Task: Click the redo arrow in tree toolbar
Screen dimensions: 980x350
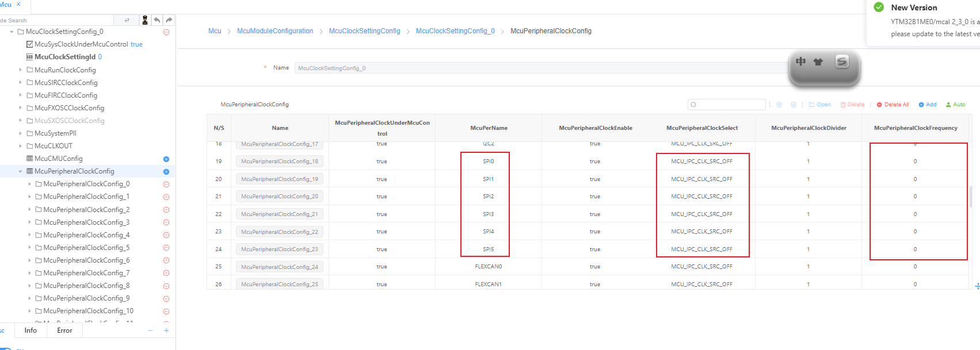Action: pyautogui.click(x=169, y=20)
